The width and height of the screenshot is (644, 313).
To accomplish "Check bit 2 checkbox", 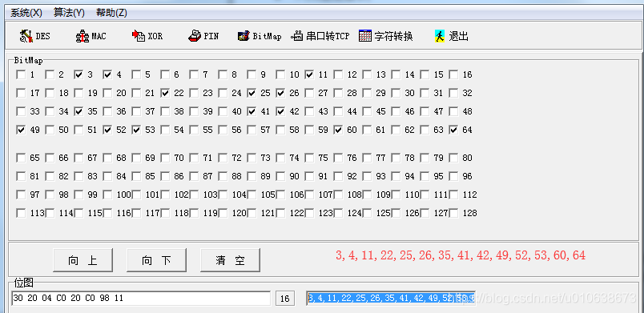I will coord(50,74).
